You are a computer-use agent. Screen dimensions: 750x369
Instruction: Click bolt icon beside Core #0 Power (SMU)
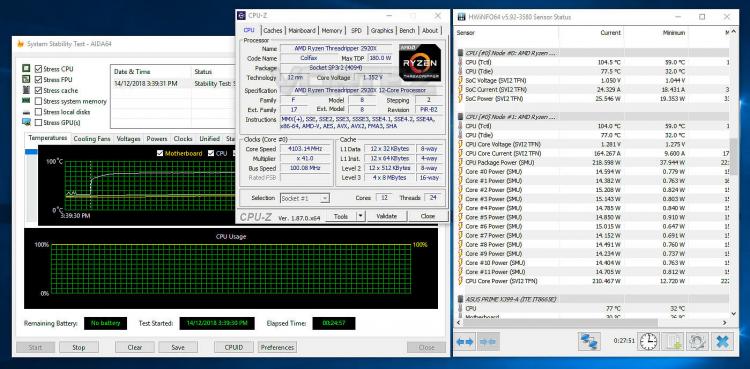pyautogui.click(x=461, y=171)
